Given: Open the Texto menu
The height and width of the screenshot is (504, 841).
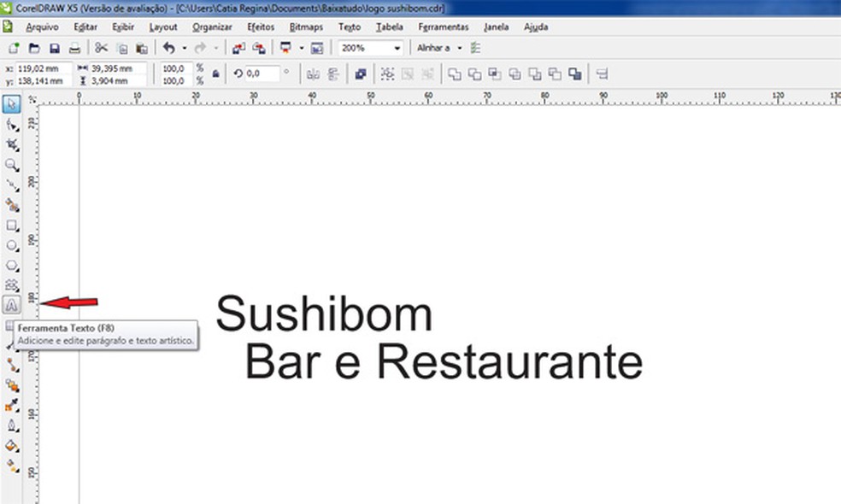Looking at the screenshot, I should pyautogui.click(x=350, y=26).
